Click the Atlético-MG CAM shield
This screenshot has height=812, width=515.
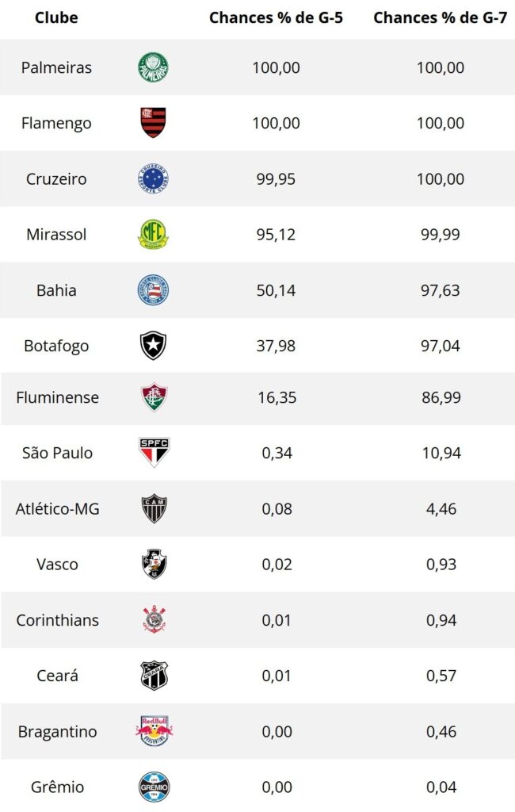pyautogui.click(x=153, y=508)
